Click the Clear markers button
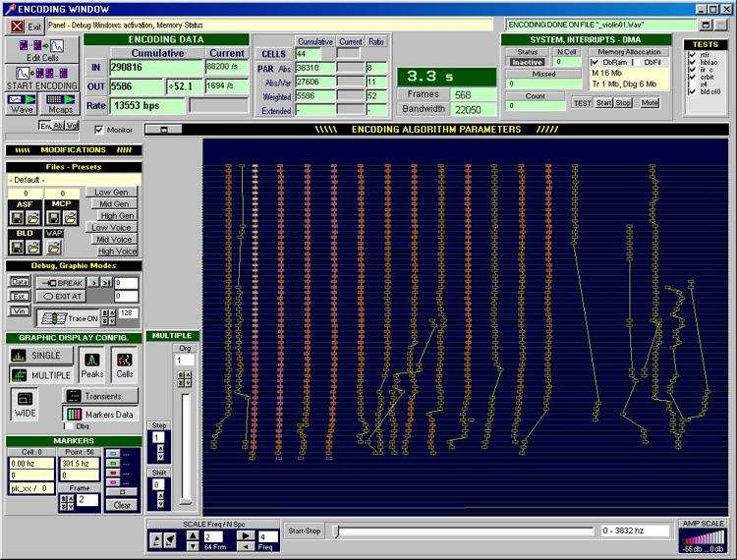 tap(122, 505)
